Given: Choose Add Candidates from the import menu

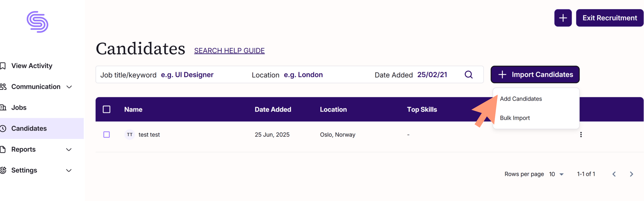Looking at the screenshot, I should (x=521, y=99).
